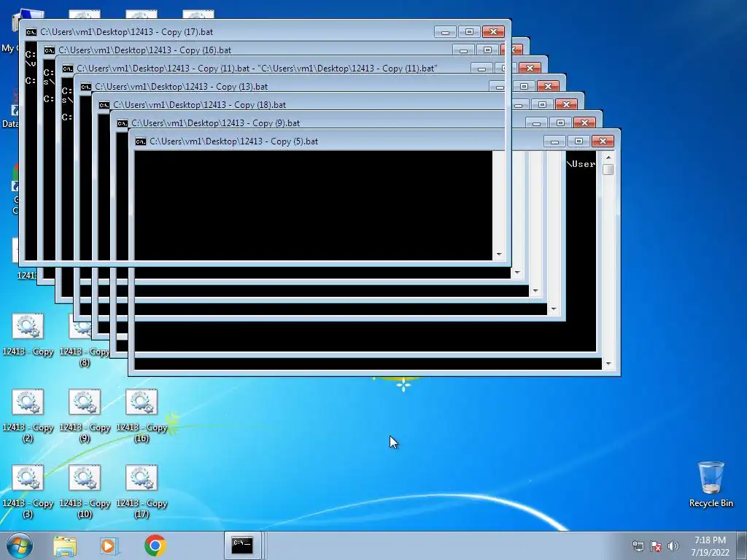This screenshot has height=560, width=747.
Task: Open the Windows Start menu
Action: (x=20, y=545)
